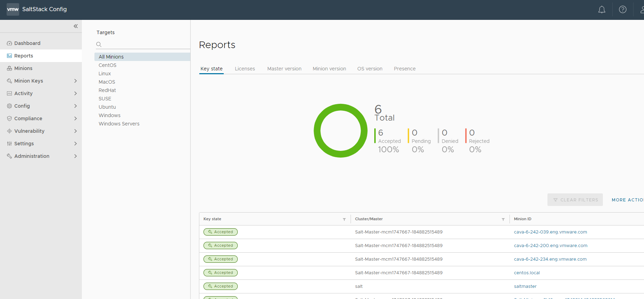Click the VMware logo in header

[x=13, y=9]
